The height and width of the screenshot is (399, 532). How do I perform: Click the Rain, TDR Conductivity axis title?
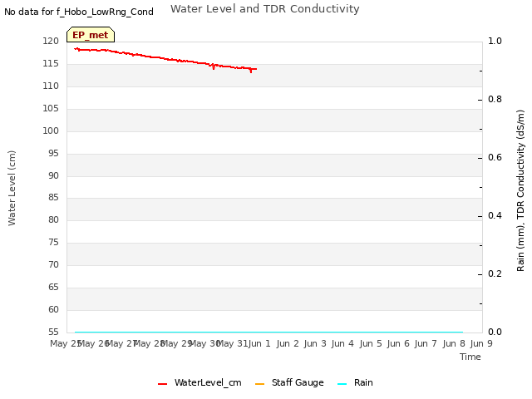(x=520, y=190)
